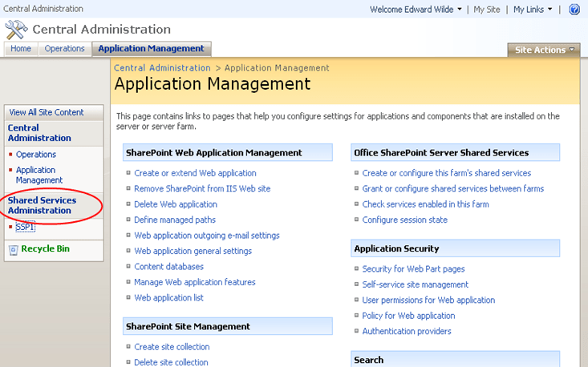Image resolution: width=588 pixels, height=367 pixels.
Task: Switch to the Operations tab
Action: [64, 49]
